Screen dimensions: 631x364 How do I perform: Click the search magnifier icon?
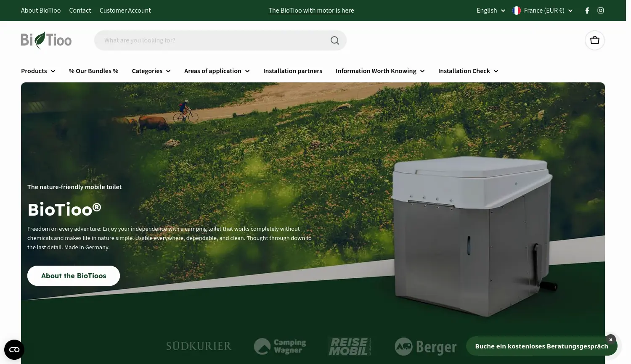point(335,40)
